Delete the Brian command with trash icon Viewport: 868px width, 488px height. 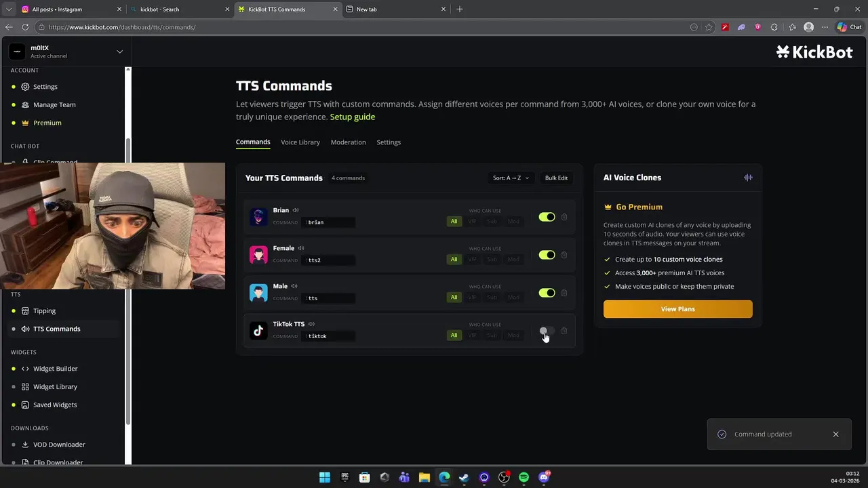coord(564,217)
